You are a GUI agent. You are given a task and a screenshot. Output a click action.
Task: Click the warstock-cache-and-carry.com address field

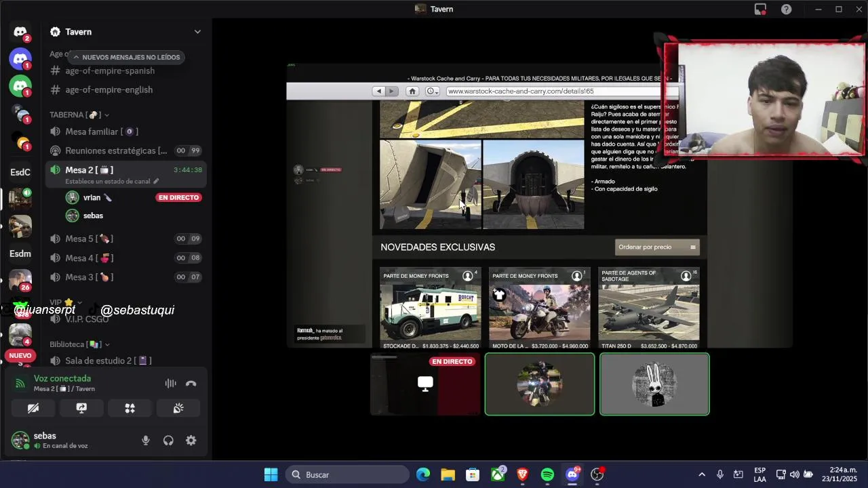(x=553, y=91)
